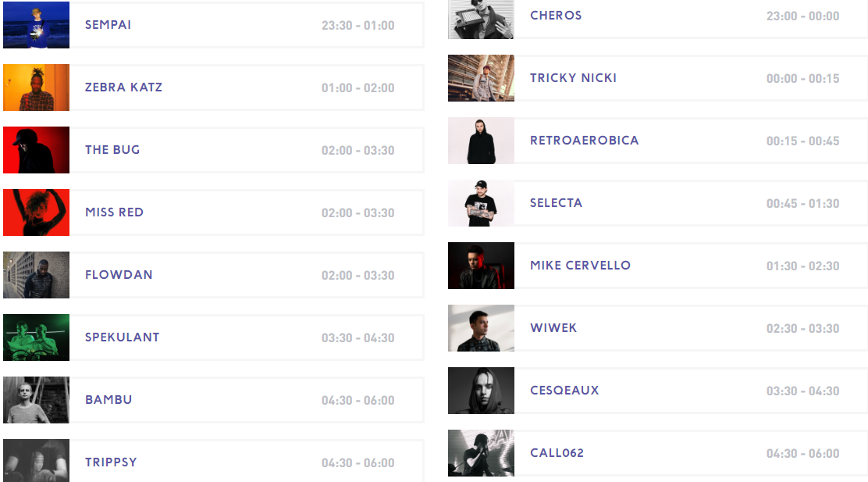The height and width of the screenshot is (482, 868).
Task: Click THE BUG artist thumbnail
Action: pos(36,150)
